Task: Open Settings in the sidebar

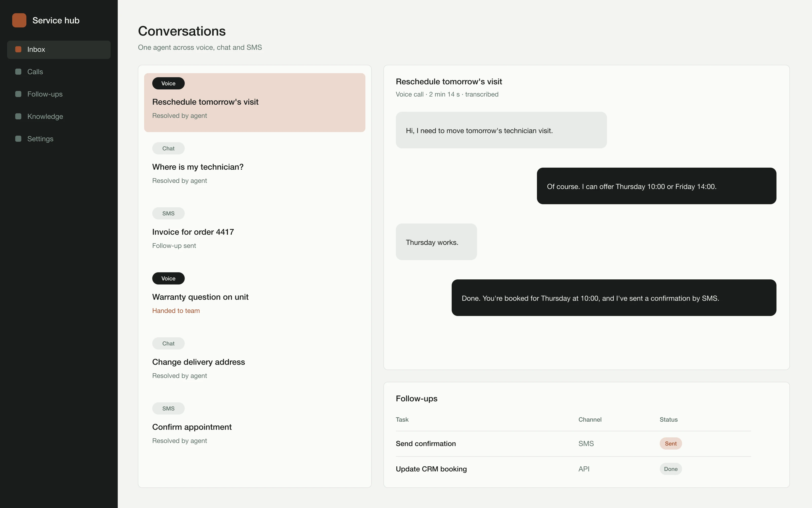Action: [x=59, y=139]
